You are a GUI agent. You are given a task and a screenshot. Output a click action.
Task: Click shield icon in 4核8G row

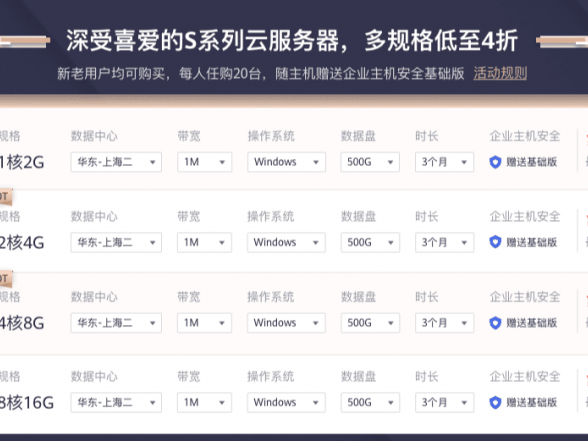click(x=495, y=323)
